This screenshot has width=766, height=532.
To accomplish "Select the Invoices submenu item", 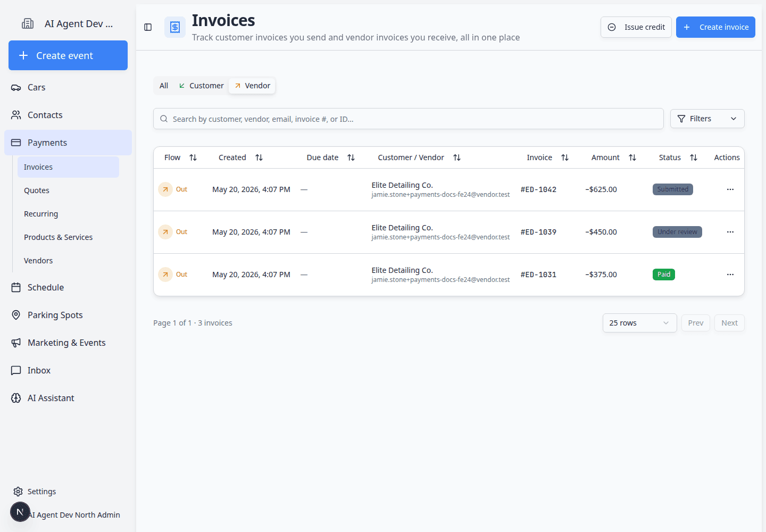I will (x=68, y=167).
